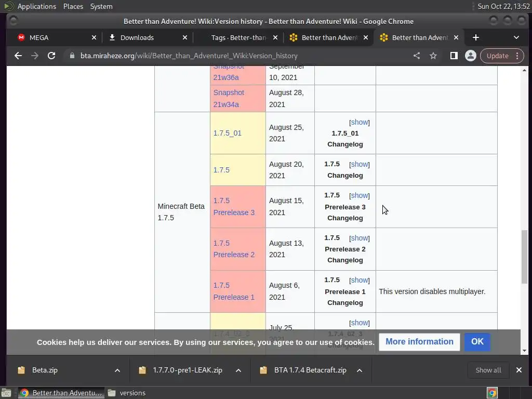Close the Downloads tab
Image resolution: width=532 pixels, height=399 pixels.
pyautogui.click(x=185, y=37)
